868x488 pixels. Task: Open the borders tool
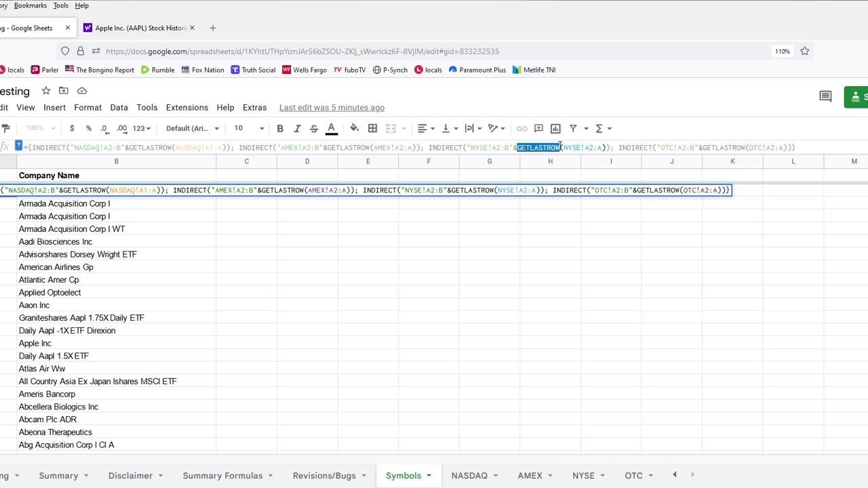(x=372, y=128)
